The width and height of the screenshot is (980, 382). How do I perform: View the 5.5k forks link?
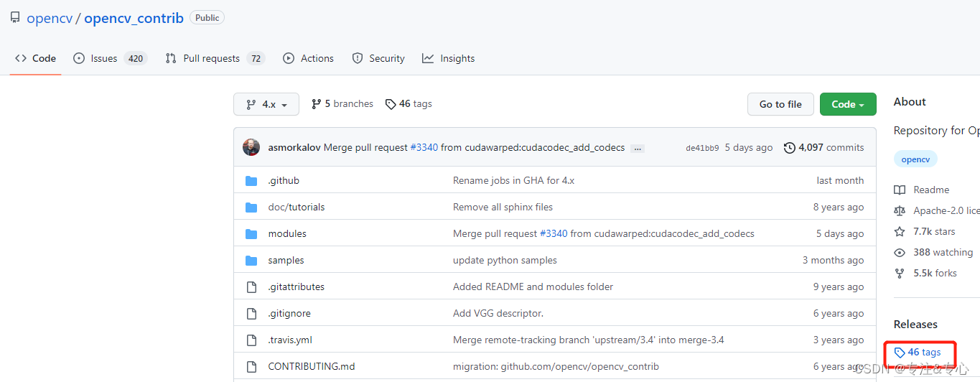[x=935, y=273]
